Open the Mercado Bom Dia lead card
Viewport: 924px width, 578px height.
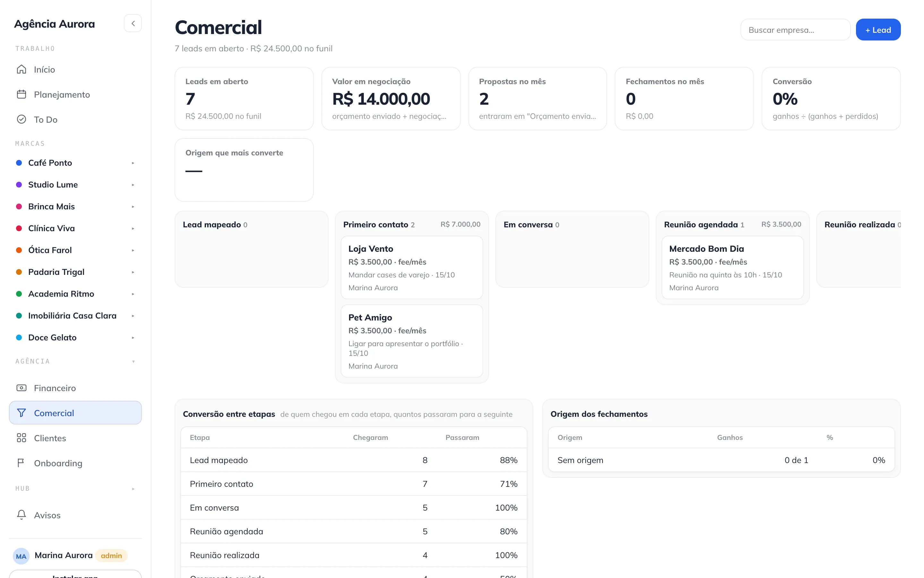(x=732, y=267)
